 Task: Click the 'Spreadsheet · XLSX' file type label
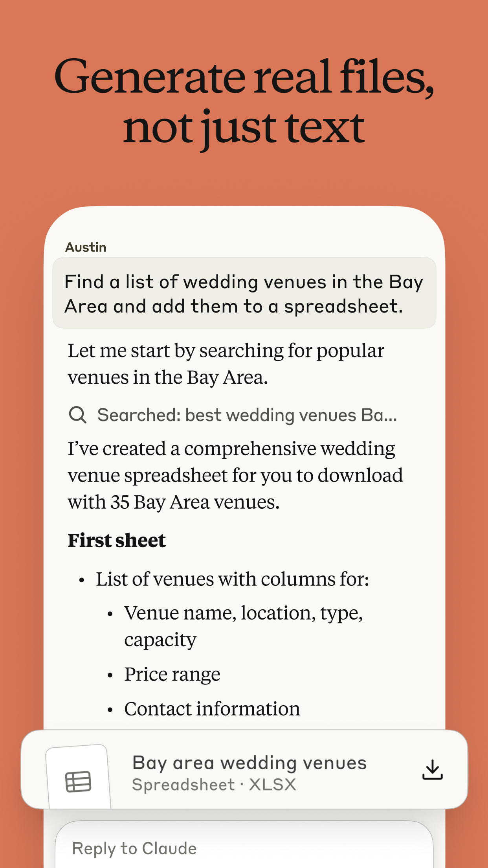[x=214, y=785]
